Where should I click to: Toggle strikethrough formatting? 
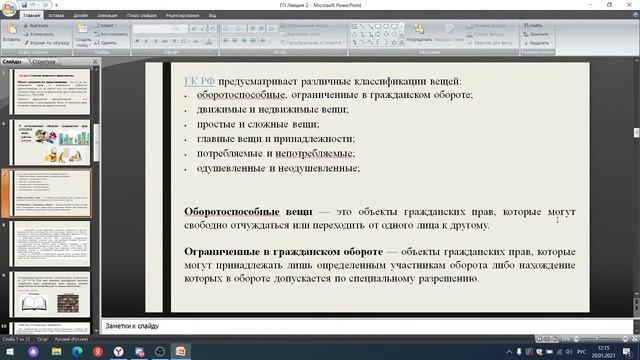(x=165, y=41)
